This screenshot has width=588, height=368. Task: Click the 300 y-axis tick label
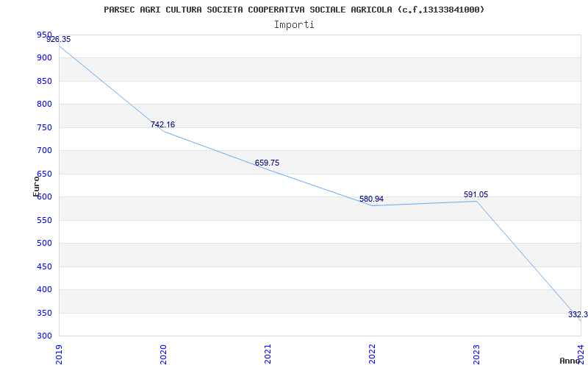point(44,336)
